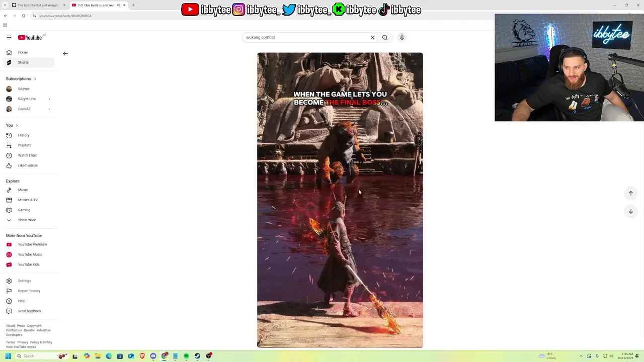Open the Creator footer link

pyautogui.click(x=29, y=330)
